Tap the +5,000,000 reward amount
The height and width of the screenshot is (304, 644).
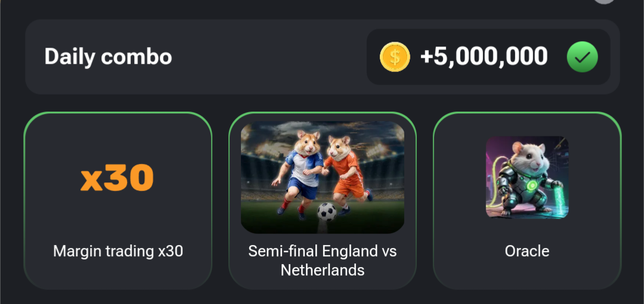pos(484,57)
